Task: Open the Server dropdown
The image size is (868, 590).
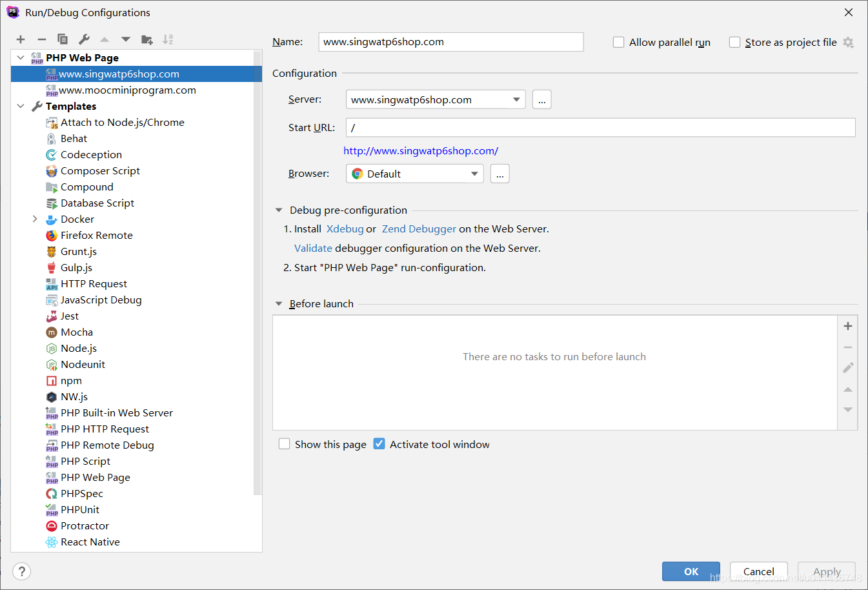Action: [516, 99]
